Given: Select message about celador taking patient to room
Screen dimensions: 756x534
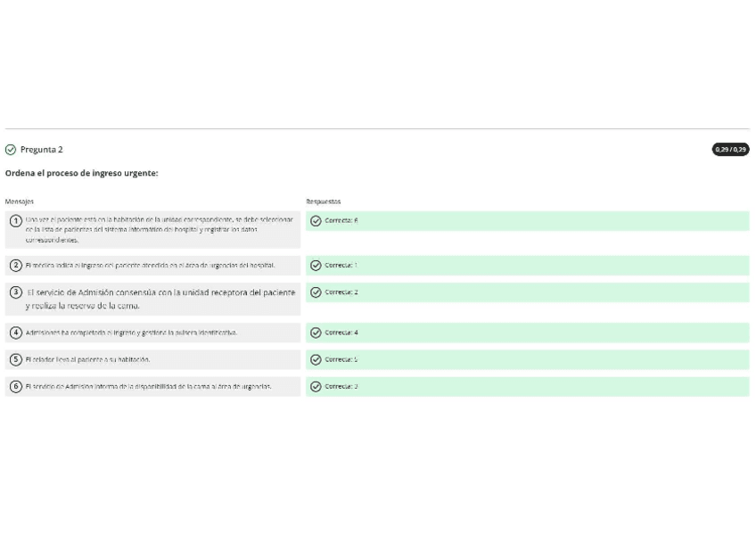Looking at the screenshot, I should [87, 360].
